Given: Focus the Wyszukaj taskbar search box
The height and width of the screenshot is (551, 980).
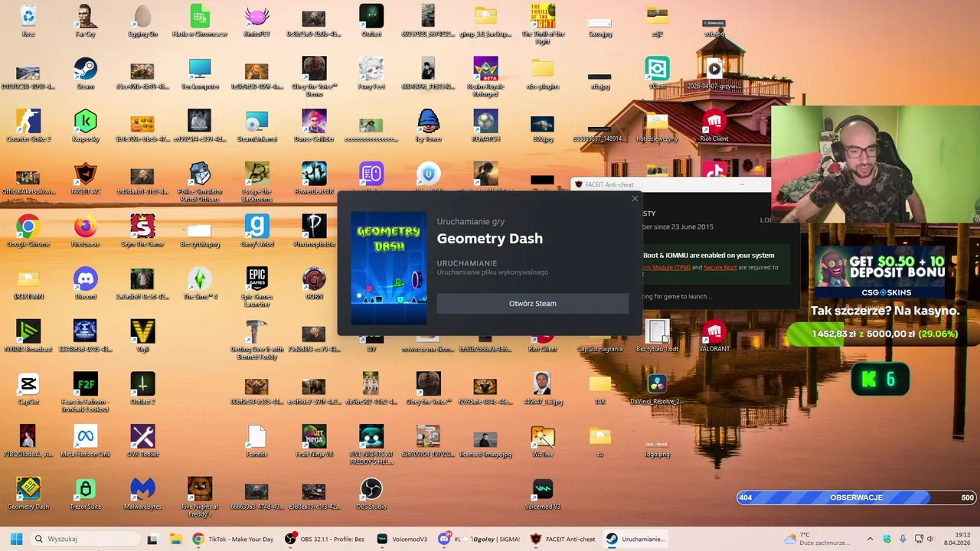Looking at the screenshot, I should tap(84, 539).
